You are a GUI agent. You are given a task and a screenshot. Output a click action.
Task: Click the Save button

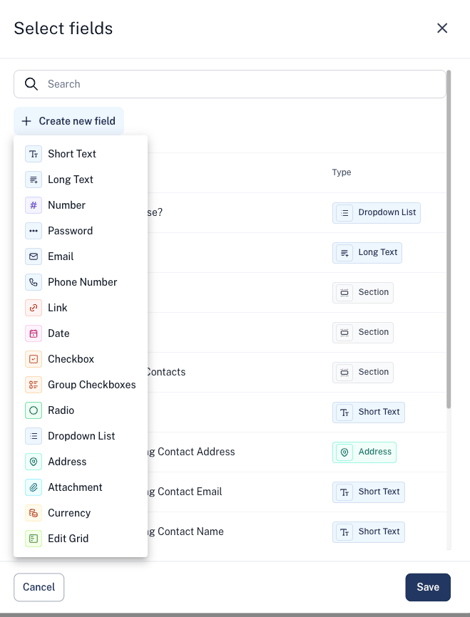428,587
